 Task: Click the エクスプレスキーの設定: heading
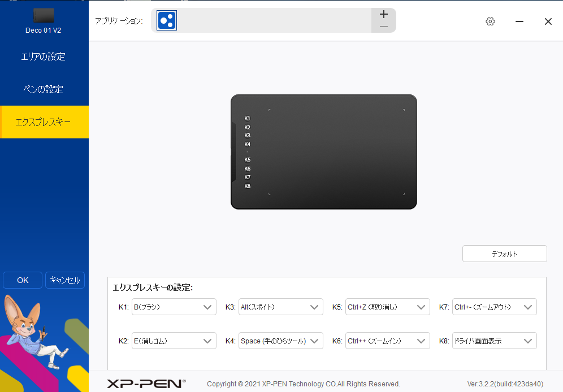tap(153, 288)
